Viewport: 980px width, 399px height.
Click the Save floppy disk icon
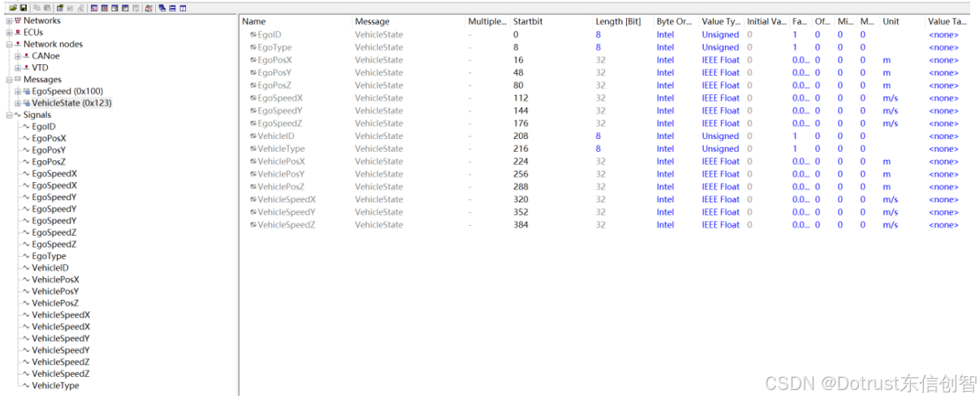(24, 8)
